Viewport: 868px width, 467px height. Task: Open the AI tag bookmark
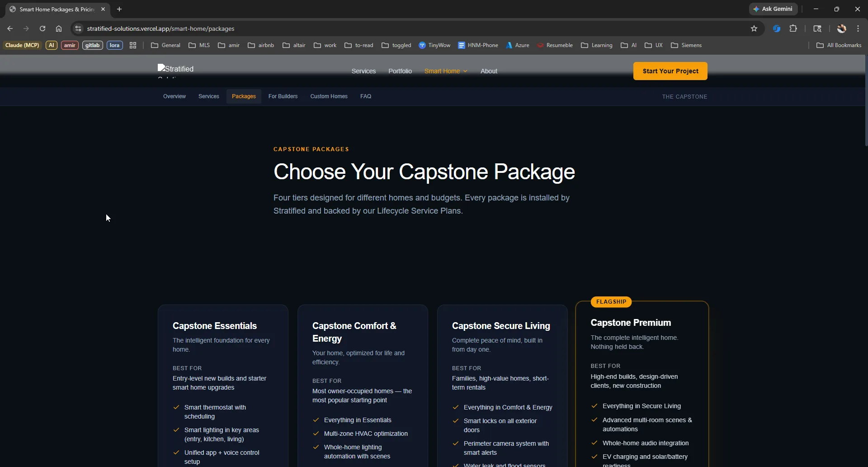coord(52,45)
